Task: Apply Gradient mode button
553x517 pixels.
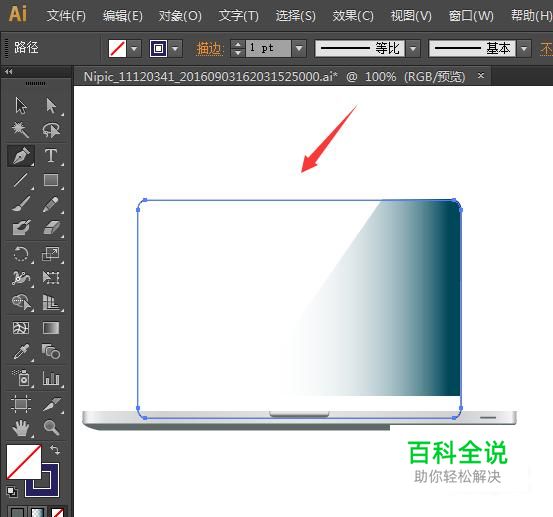Action: click(x=38, y=512)
